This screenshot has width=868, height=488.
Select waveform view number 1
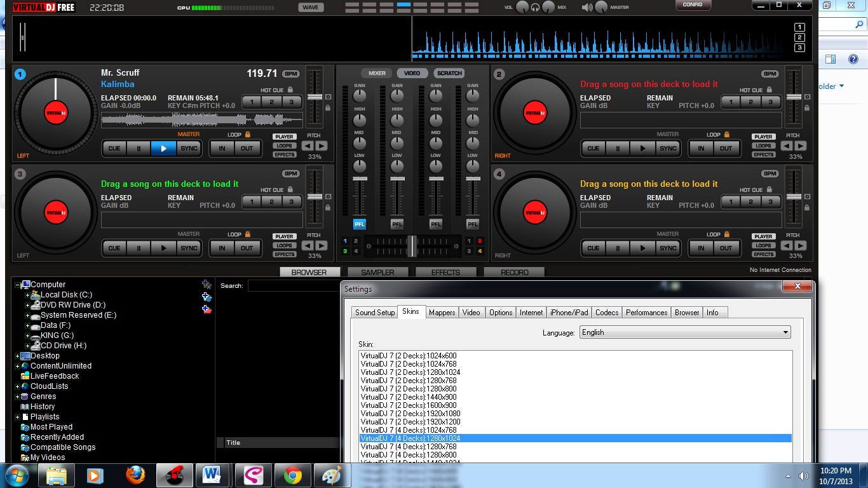coord(799,27)
